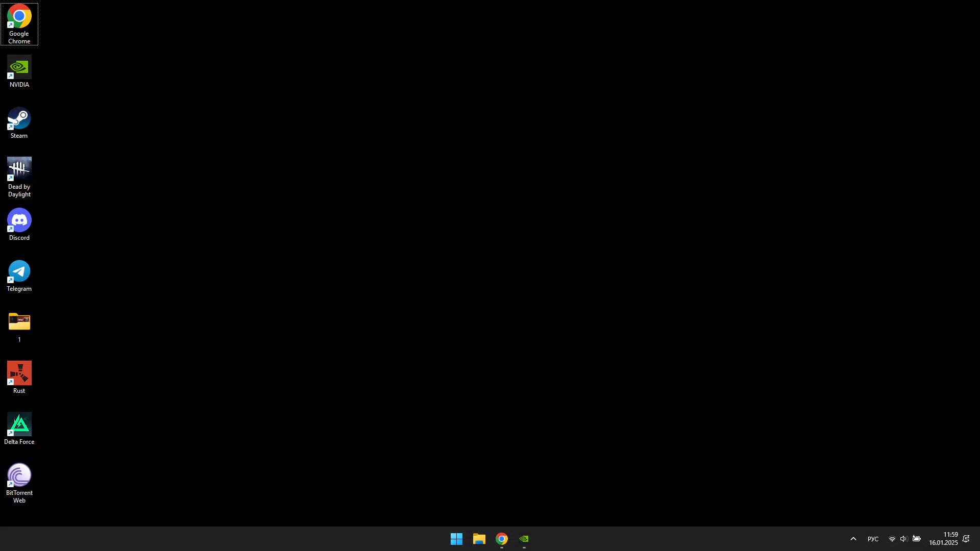Show hidden system tray icons
The height and width of the screenshot is (551, 980).
[x=853, y=539]
